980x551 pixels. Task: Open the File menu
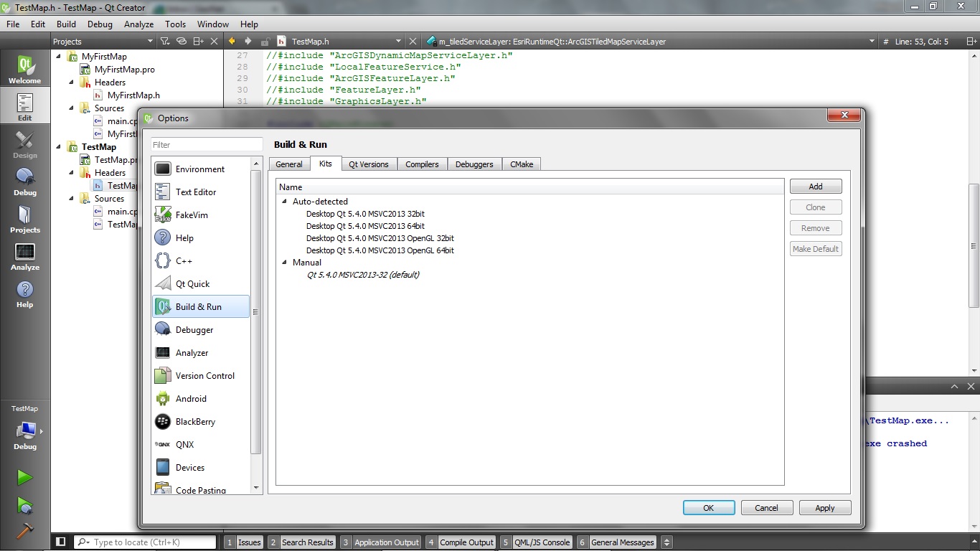(x=13, y=24)
